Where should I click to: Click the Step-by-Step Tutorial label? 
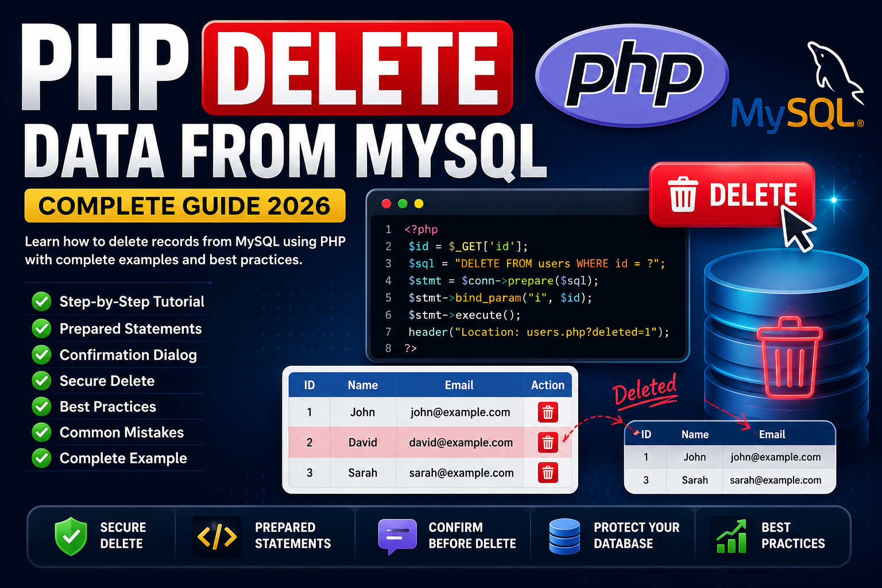132,301
